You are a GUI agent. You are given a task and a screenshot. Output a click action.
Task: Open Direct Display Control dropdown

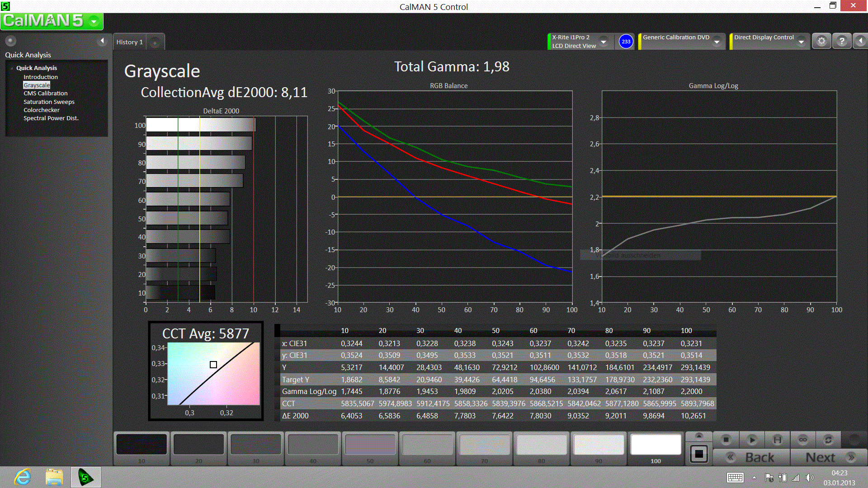[x=801, y=42]
